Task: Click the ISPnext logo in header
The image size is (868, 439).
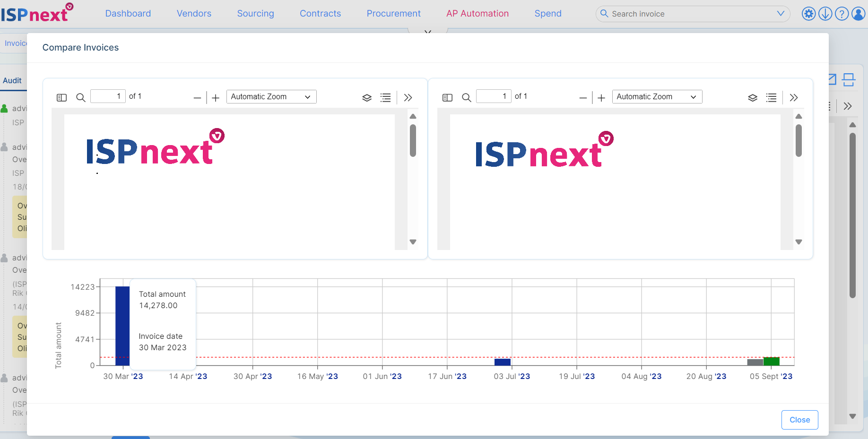Action: (x=37, y=13)
